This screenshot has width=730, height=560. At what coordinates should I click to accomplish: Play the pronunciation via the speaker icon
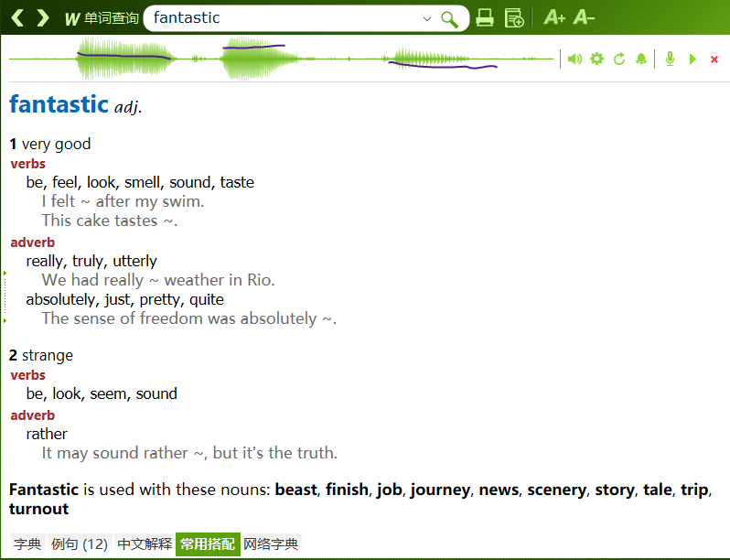(x=574, y=59)
